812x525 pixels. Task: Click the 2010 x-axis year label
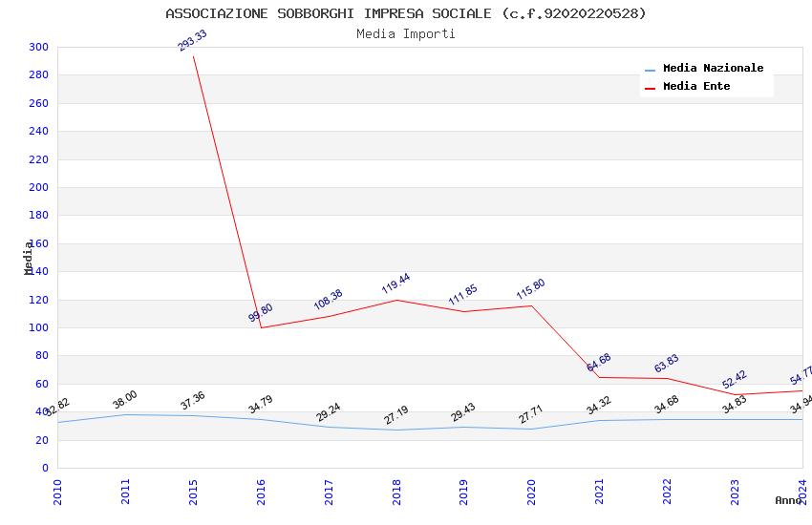click(57, 492)
